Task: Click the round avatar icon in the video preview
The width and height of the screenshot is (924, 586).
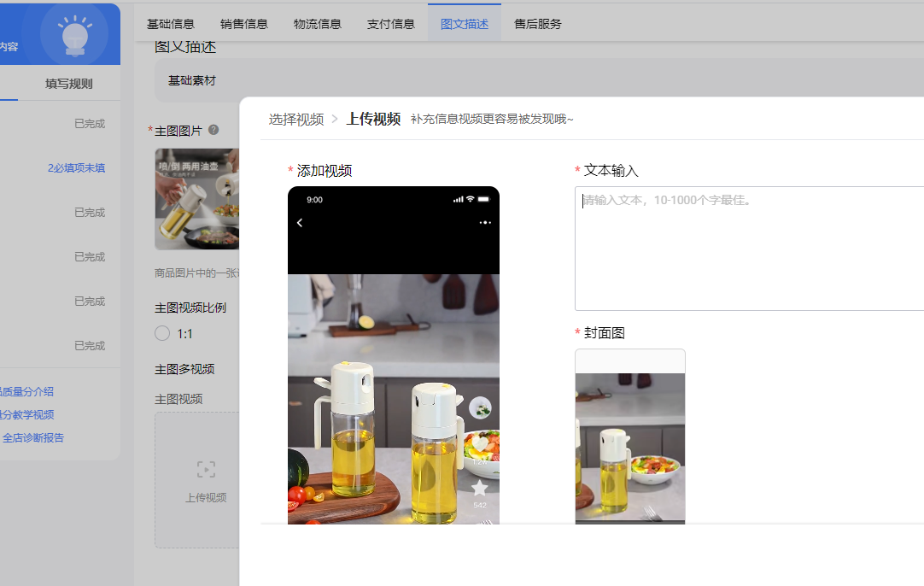Action: 480,407
